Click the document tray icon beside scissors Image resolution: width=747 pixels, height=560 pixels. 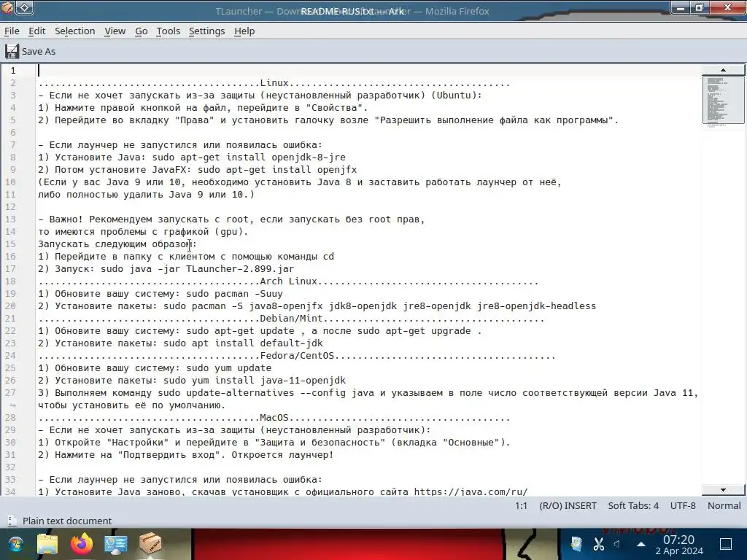tap(576, 544)
